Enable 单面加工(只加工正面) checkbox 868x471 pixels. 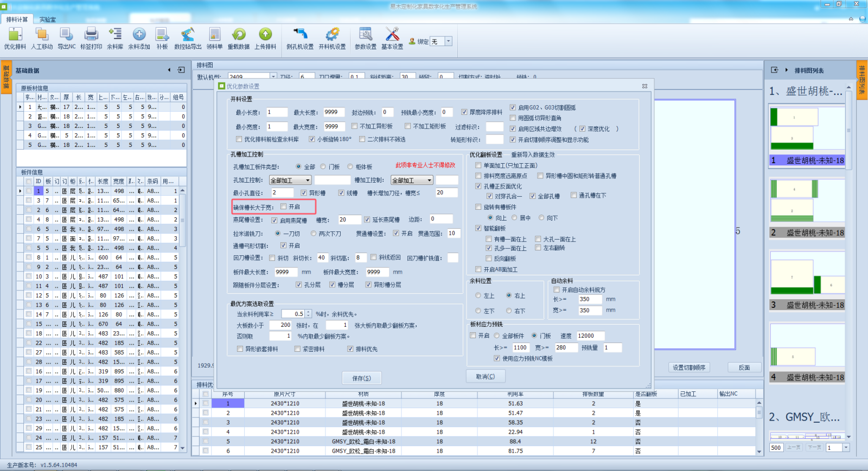coord(478,165)
